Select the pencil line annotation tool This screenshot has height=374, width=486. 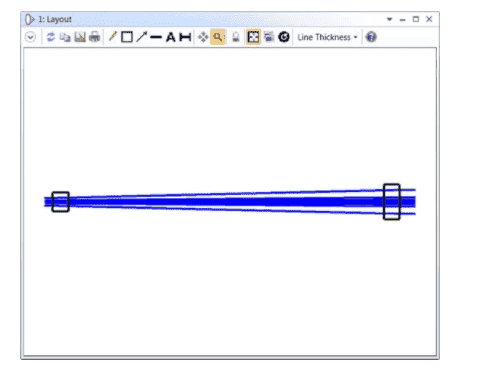(112, 37)
